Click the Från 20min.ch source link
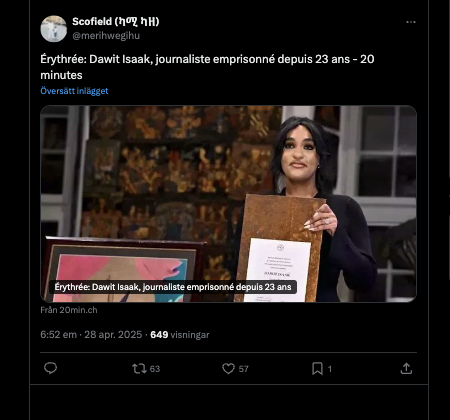This screenshot has height=420, width=450. point(69,310)
